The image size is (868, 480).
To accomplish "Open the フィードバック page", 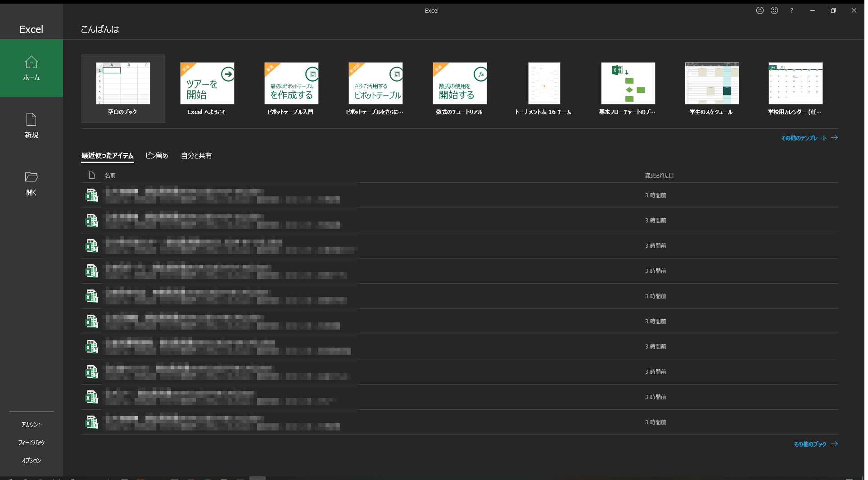I will [32, 443].
